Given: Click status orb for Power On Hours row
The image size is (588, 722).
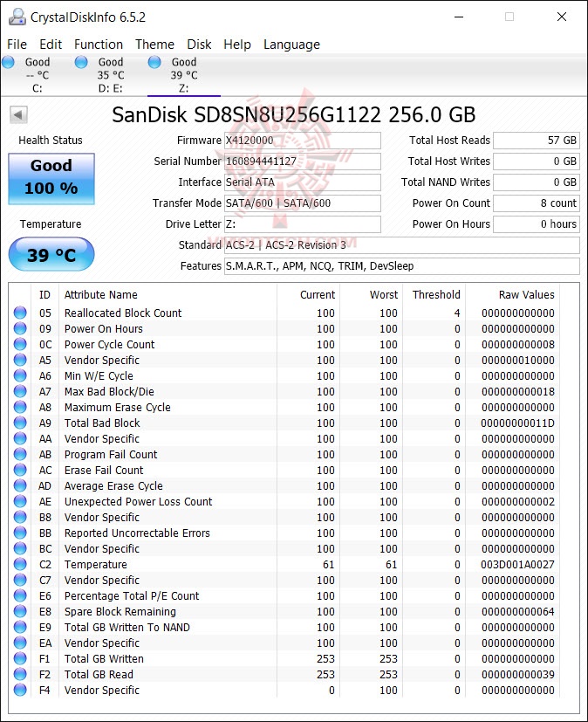Looking at the screenshot, I should pyautogui.click(x=20, y=328).
